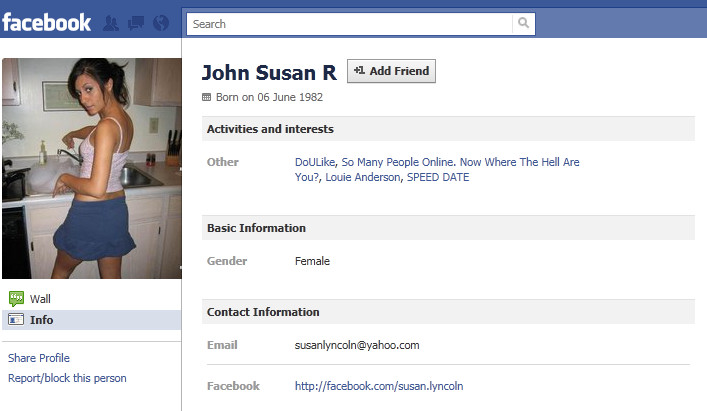Click the birthday calendar icon
707x411 pixels.
(207, 97)
